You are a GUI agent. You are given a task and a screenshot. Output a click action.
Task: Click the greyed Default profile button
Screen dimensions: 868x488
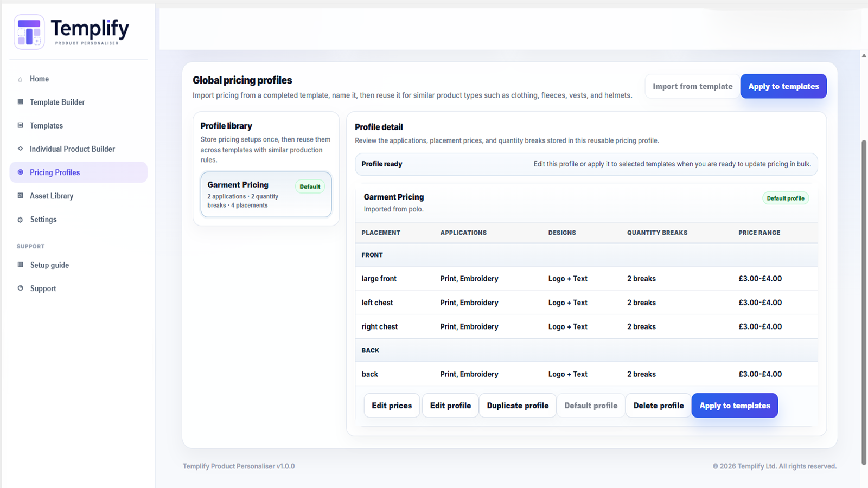[x=591, y=406]
